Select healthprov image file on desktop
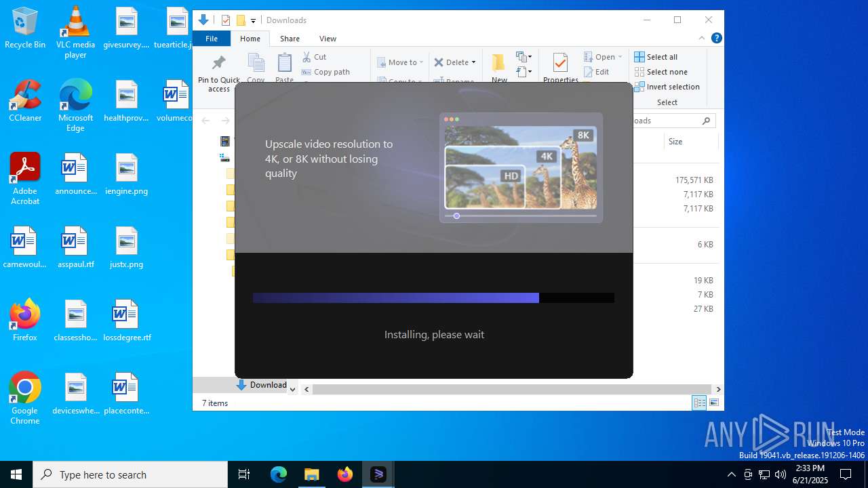 pos(126,101)
